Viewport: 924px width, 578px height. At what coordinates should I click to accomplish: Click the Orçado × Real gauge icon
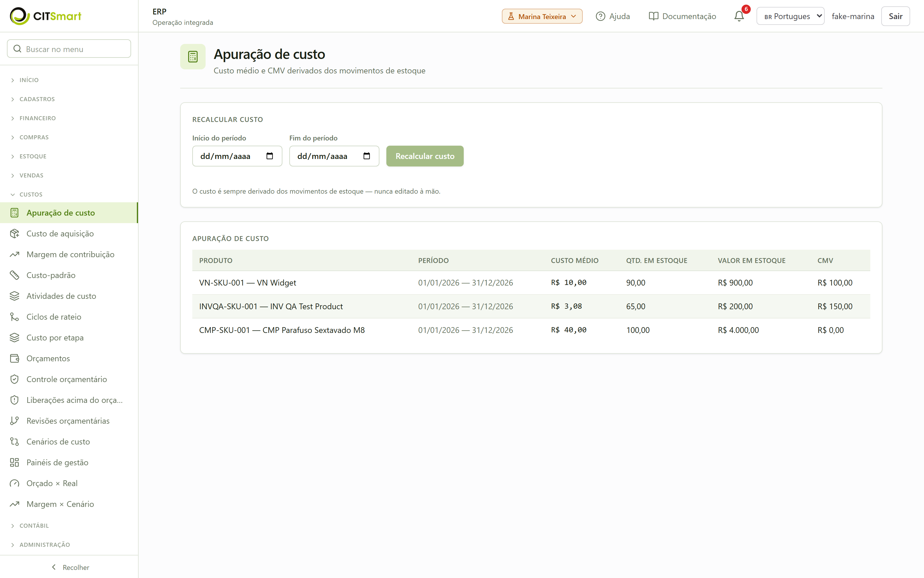point(14,483)
